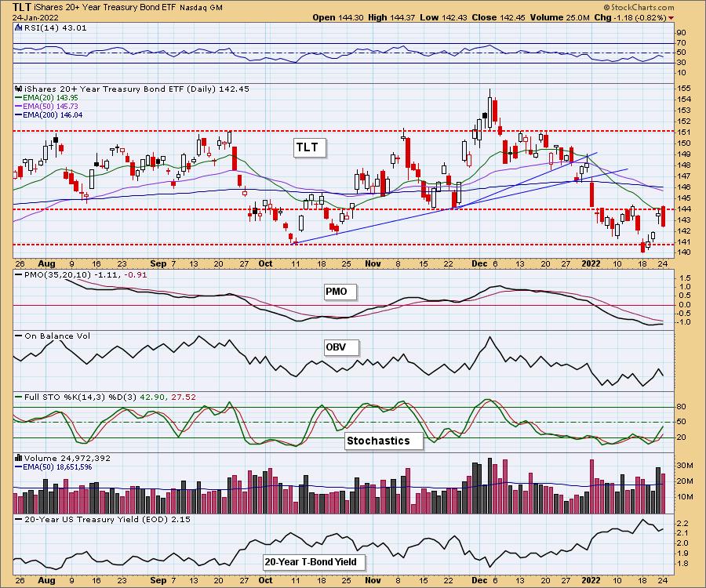The width and height of the screenshot is (706, 588).
Task: Click the December peak candlestick near 155
Action: (489, 109)
